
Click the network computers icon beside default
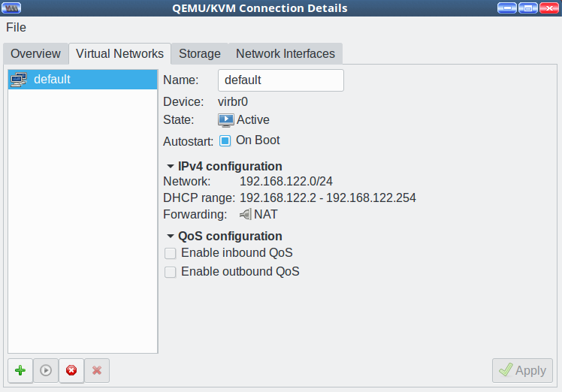click(x=19, y=80)
